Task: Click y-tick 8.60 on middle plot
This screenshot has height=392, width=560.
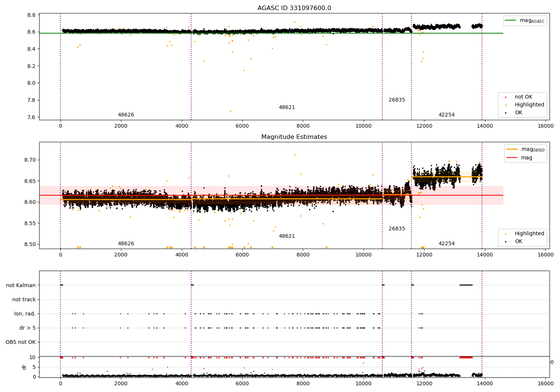Action: 30,202
